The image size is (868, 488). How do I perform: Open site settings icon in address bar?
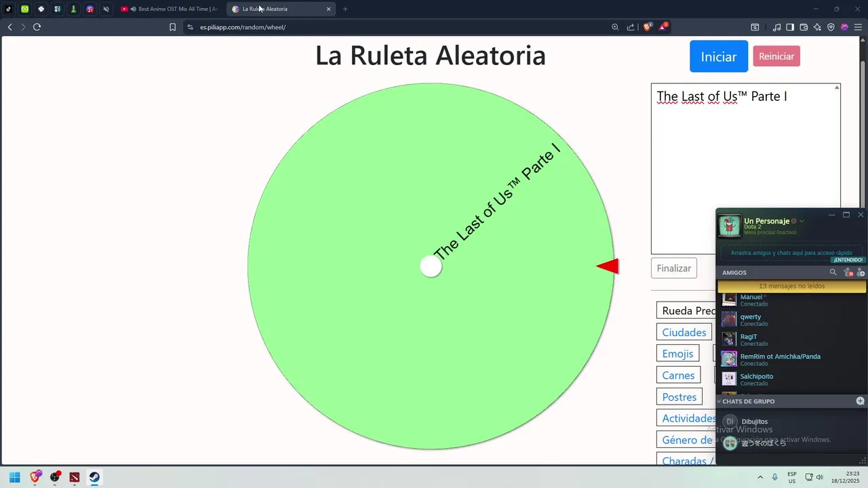pos(190,27)
